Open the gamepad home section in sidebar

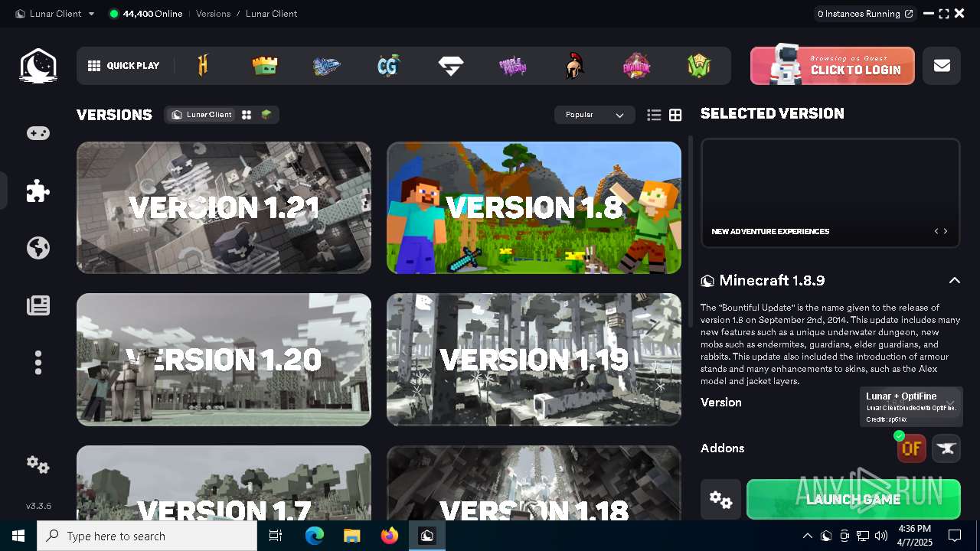[38, 133]
